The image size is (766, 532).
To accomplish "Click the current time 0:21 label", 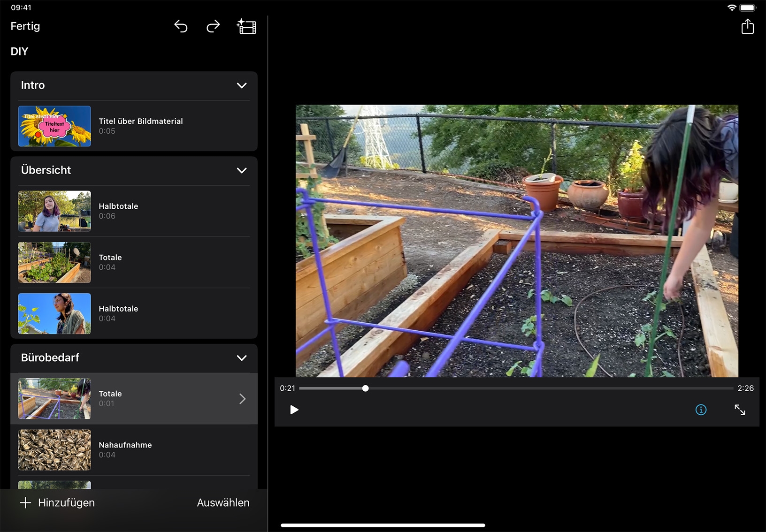I will click(287, 388).
